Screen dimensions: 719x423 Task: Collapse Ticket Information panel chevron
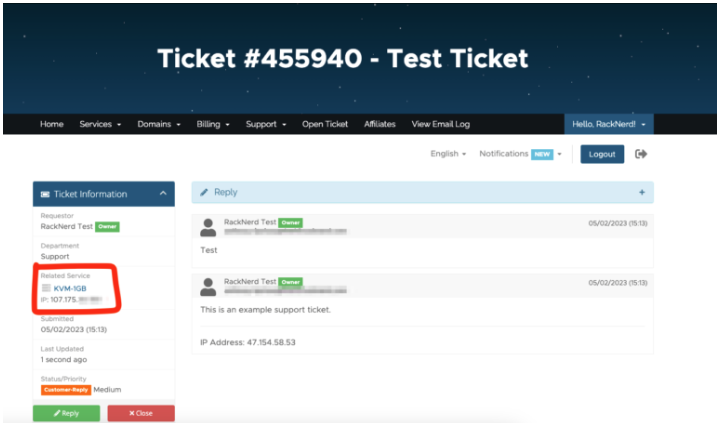click(x=163, y=194)
